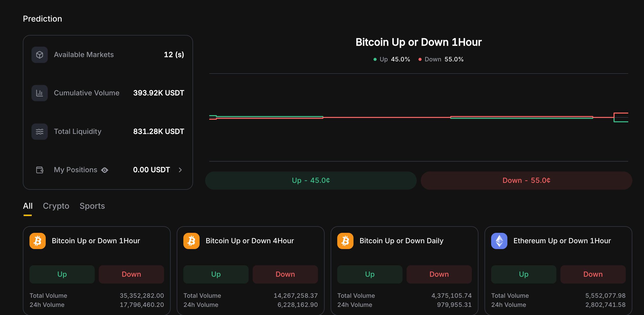Click 24h volume 17,796,460.20 on Bitcoin 1Hour

pyautogui.click(x=142, y=305)
